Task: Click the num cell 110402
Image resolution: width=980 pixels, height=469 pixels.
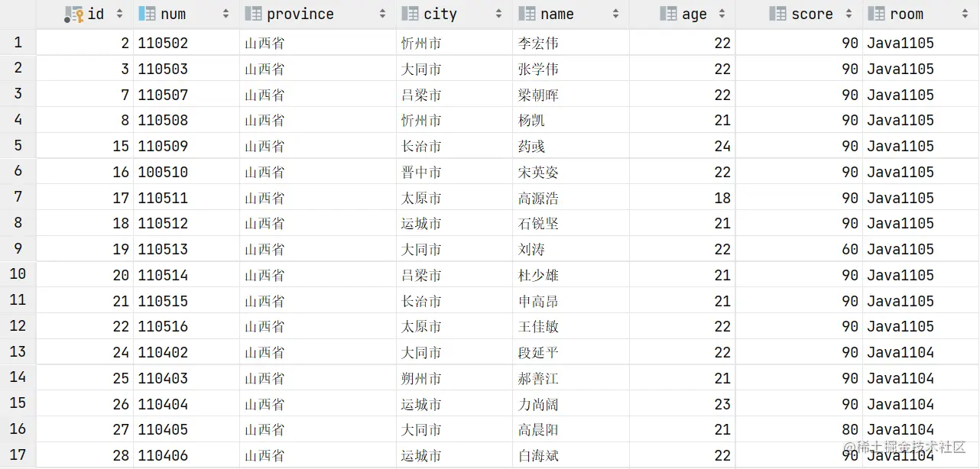Action: tap(163, 352)
